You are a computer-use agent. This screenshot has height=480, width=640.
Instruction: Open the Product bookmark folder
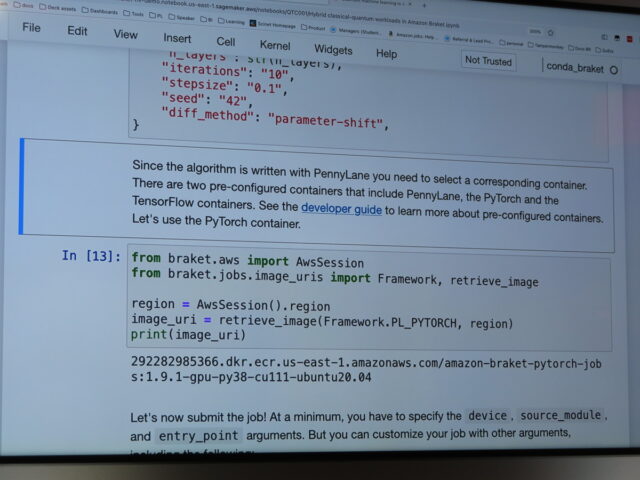click(313, 28)
